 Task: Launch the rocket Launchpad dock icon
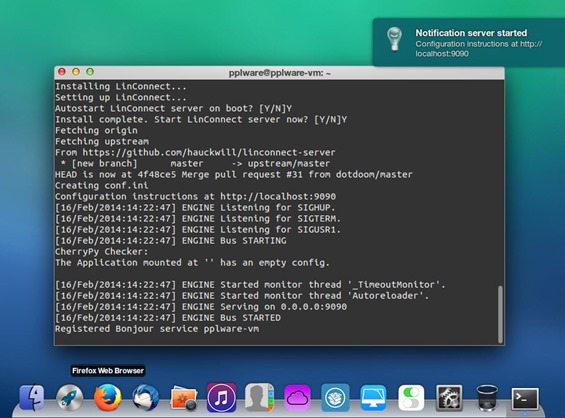point(70,398)
